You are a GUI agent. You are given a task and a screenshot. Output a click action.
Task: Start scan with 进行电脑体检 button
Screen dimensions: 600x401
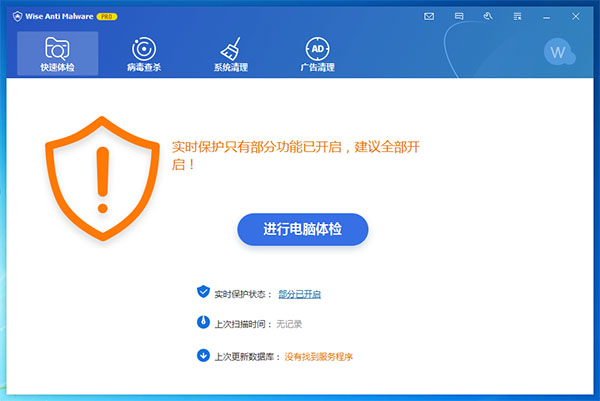tap(303, 230)
